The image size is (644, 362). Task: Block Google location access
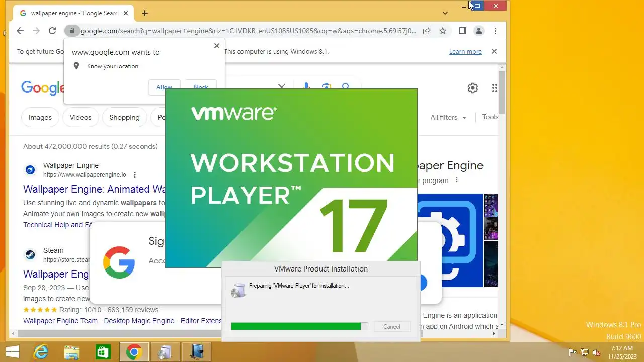[200, 86]
